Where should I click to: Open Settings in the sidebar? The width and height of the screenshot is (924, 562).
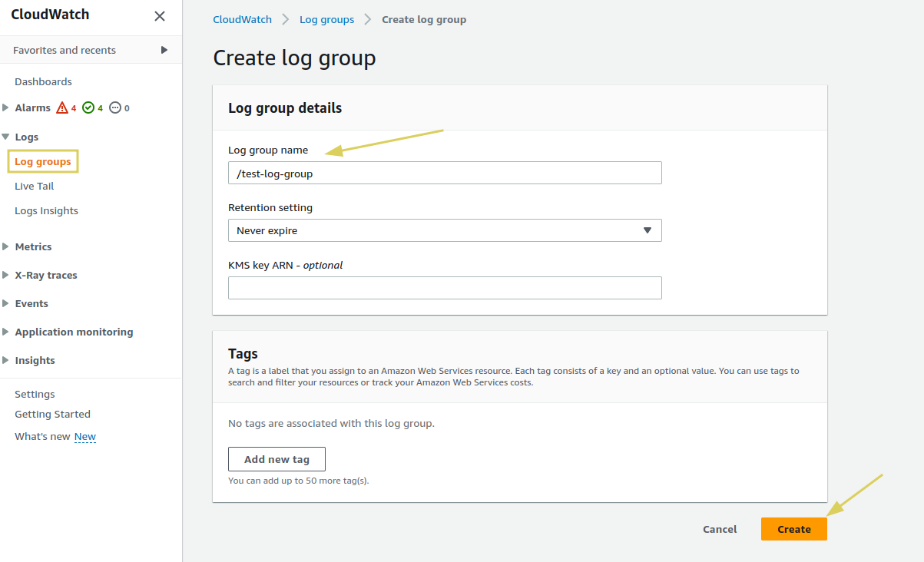click(x=35, y=394)
